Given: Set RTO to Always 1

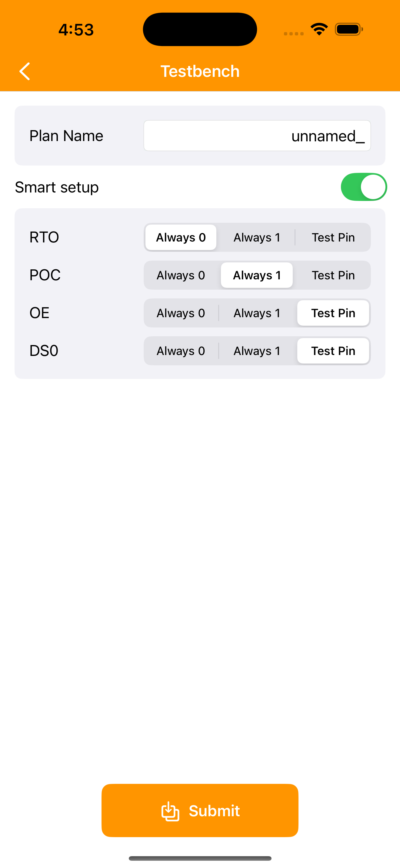Looking at the screenshot, I should click(257, 237).
